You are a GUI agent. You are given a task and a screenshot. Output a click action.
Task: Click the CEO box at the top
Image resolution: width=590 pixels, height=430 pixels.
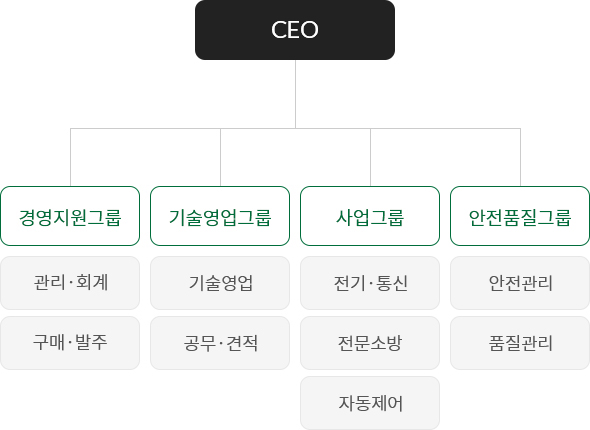click(295, 30)
